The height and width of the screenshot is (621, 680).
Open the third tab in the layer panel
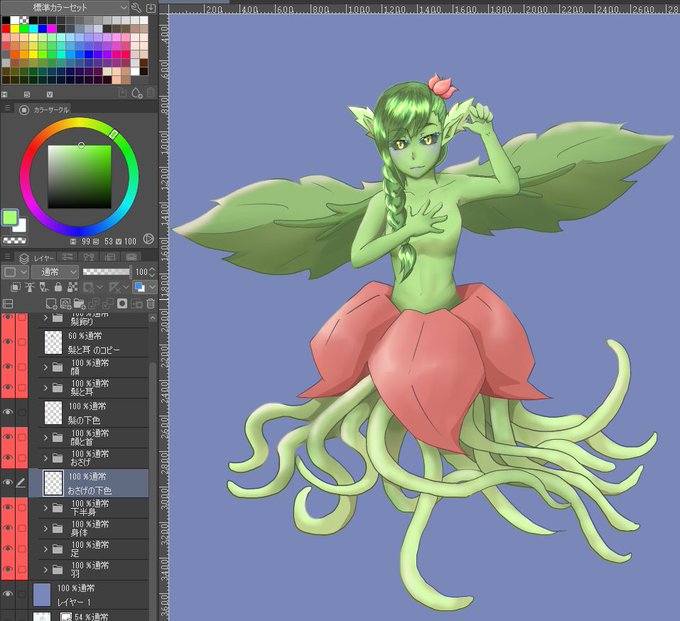[89, 257]
